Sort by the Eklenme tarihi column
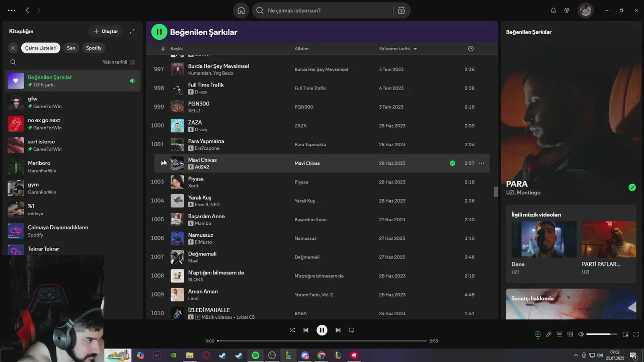The height and width of the screenshot is (362, 644). 398,49
